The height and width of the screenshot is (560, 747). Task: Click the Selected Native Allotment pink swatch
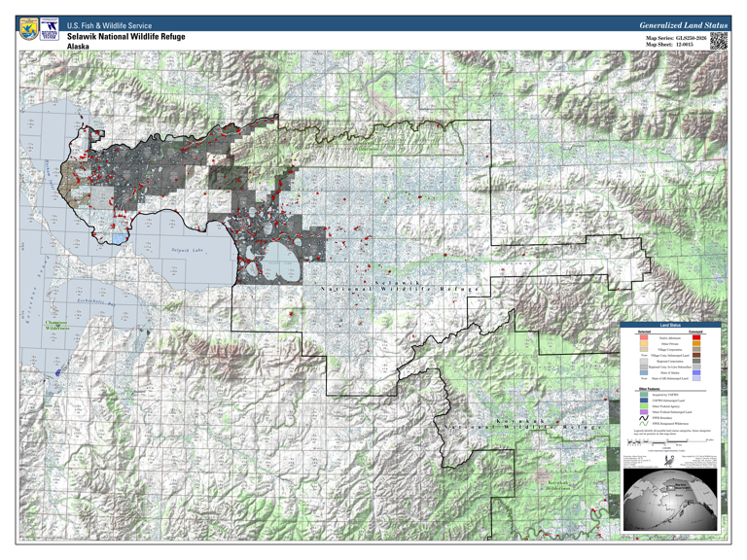pos(644,337)
